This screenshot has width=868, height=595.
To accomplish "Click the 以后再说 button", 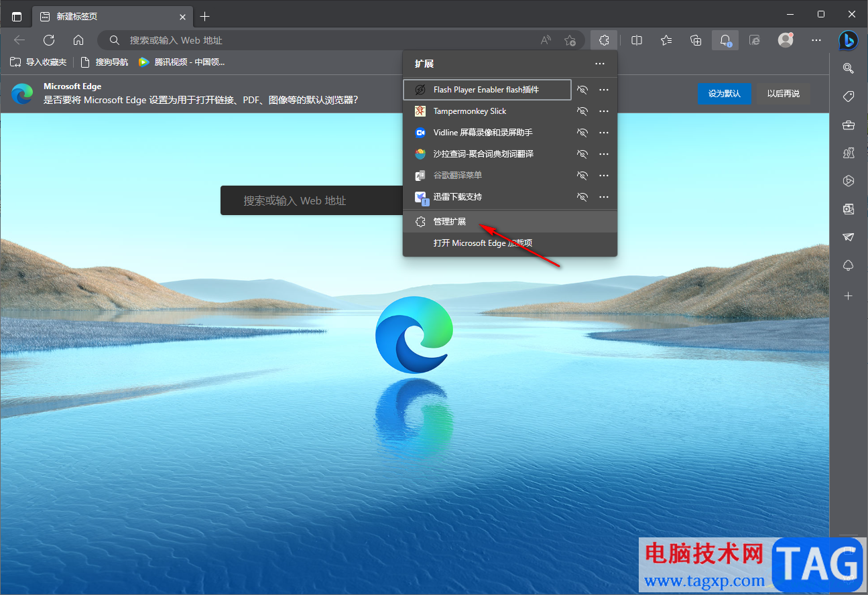I will [784, 94].
